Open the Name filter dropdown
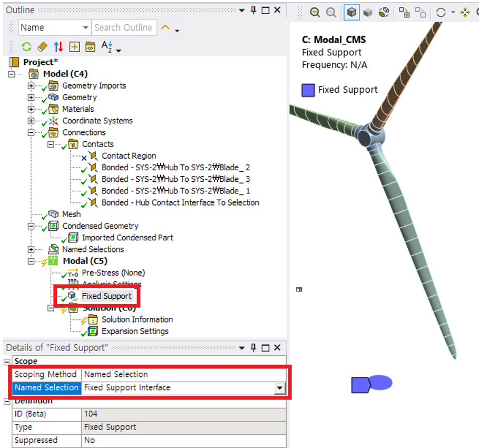The image size is (479, 448). click(85, 27)
